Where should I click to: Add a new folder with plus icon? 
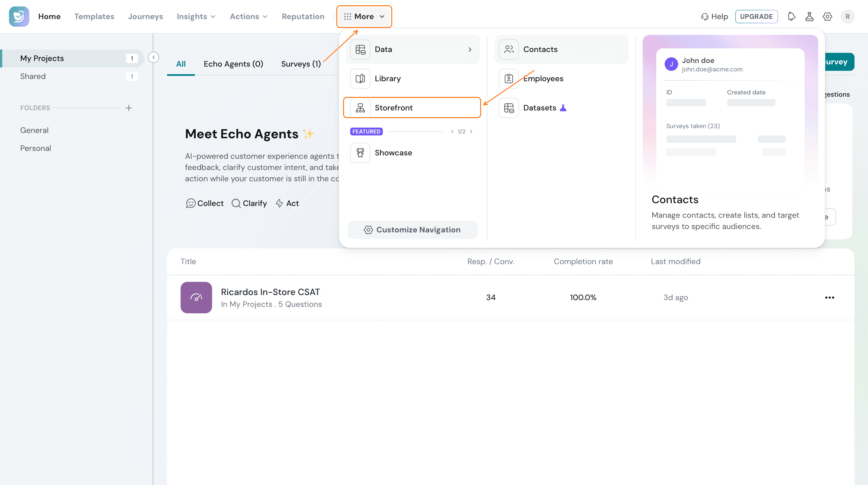129,108
